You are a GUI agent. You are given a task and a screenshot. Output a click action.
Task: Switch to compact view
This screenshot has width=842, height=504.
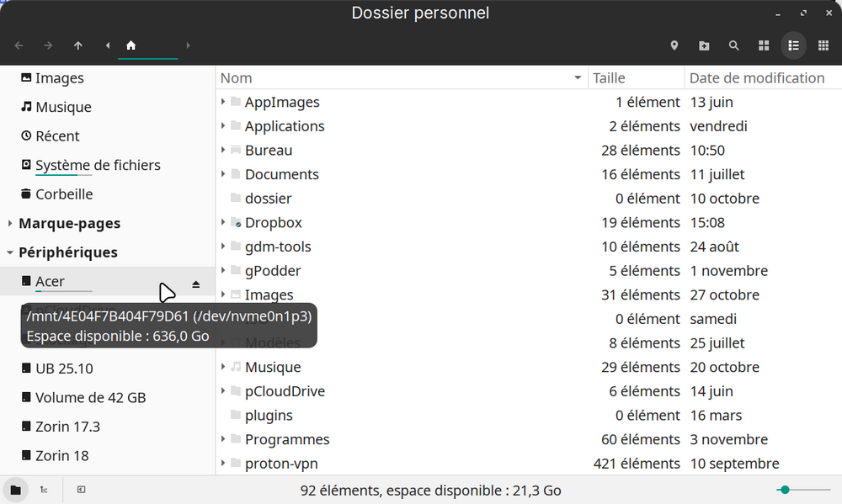(x=823, y=45)
